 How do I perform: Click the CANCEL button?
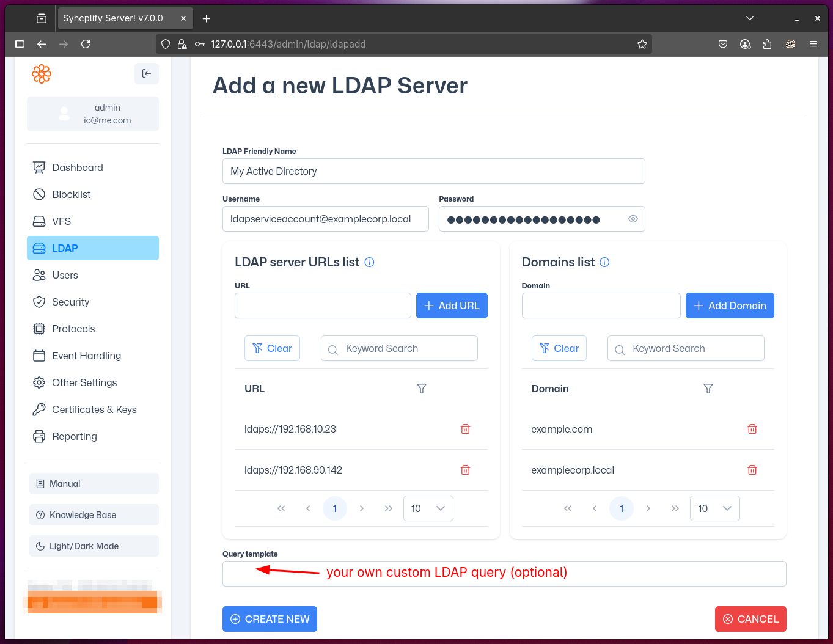[x=750, y=619]
